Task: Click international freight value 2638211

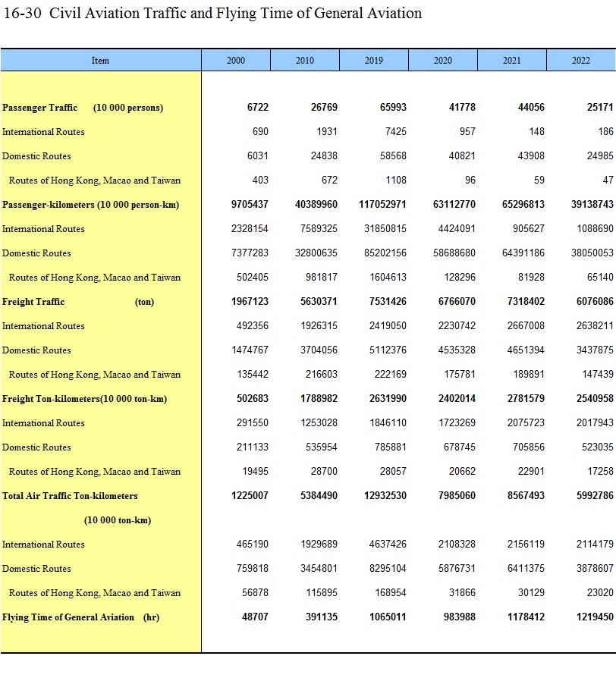Action: 595,325
